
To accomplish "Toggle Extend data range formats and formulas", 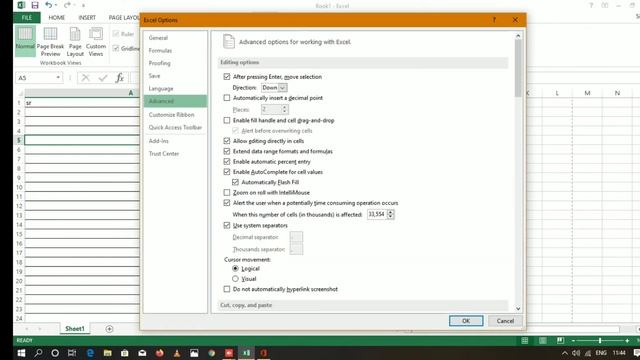I will click(x=227, y=151).
